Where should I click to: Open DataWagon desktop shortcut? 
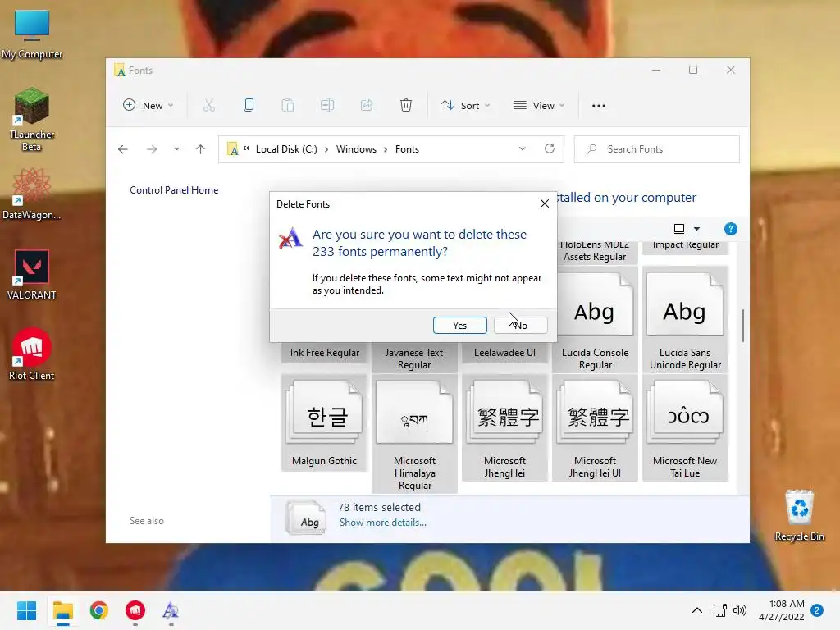tap(32, 194)
